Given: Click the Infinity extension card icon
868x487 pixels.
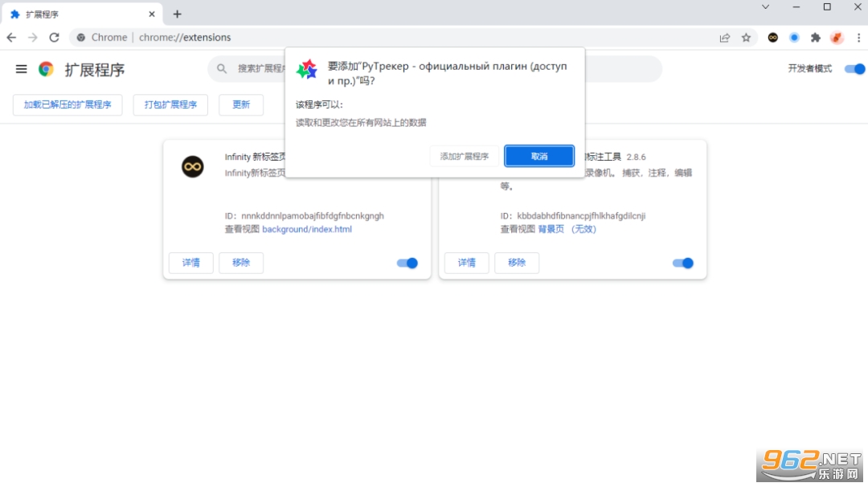Looking at the screenshot, I should point(193,166).
